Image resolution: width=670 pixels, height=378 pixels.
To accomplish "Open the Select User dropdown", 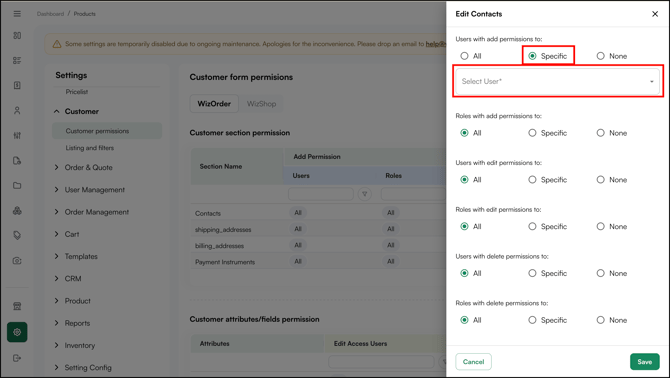I will tap(558, 81).
